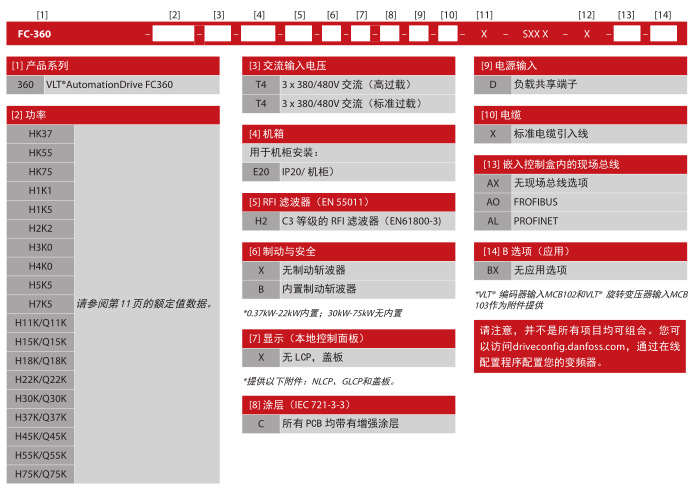
Task: Select the H45K/Q45K power code
Action: pyautogui.click(x=40, y=436)
